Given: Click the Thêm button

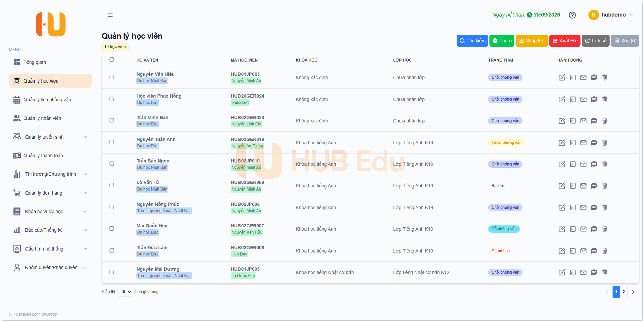Looking at the screenshot, I should (x=502, y=41).
